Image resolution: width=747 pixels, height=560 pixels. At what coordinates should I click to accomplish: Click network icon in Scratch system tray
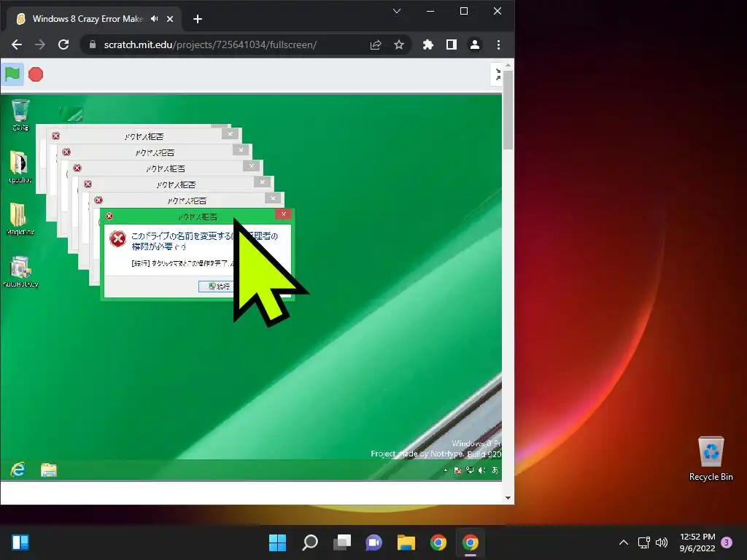pos(470,470)
